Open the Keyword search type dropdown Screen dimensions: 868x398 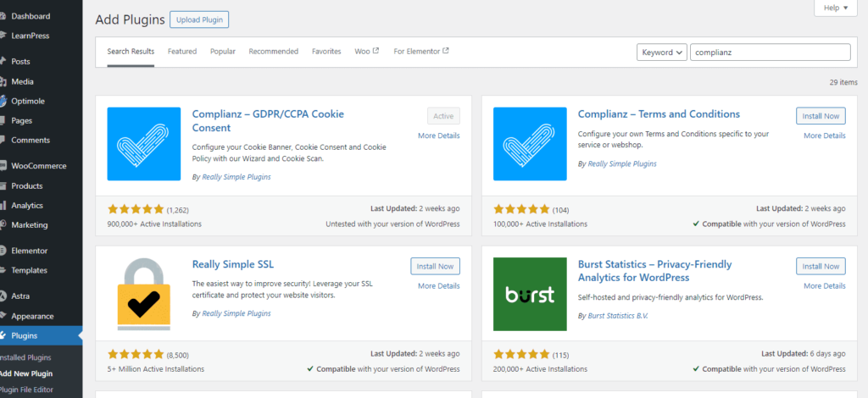pos(661,53)
